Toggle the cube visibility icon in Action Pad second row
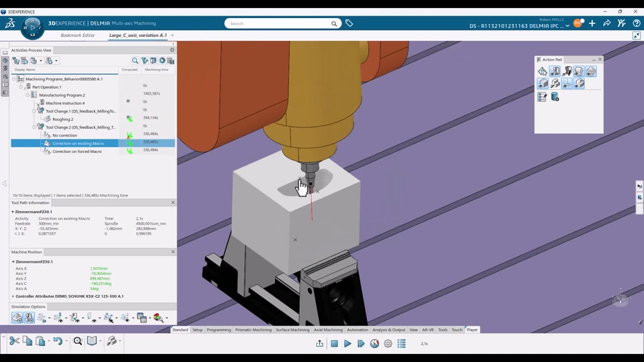Viewport: 644px width, 362px height. pos(542,84)
